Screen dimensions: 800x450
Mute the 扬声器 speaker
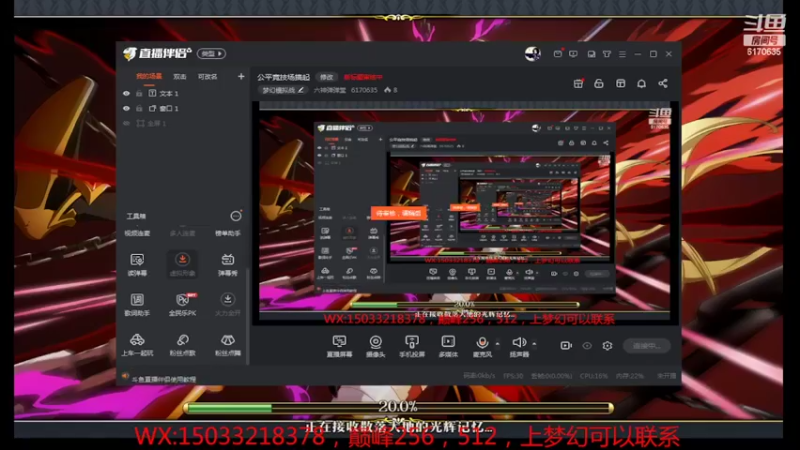(519, 346)
